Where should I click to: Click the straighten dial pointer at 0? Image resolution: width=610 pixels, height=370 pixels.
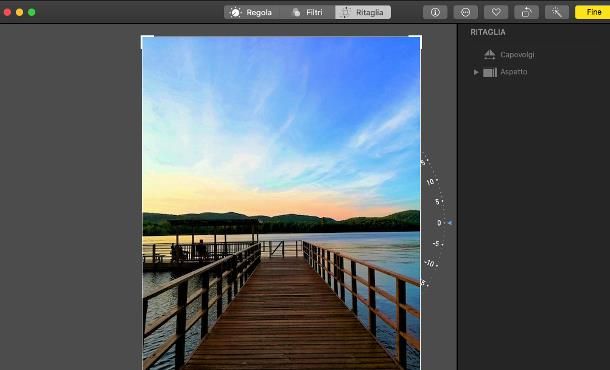tap(449, 223)
